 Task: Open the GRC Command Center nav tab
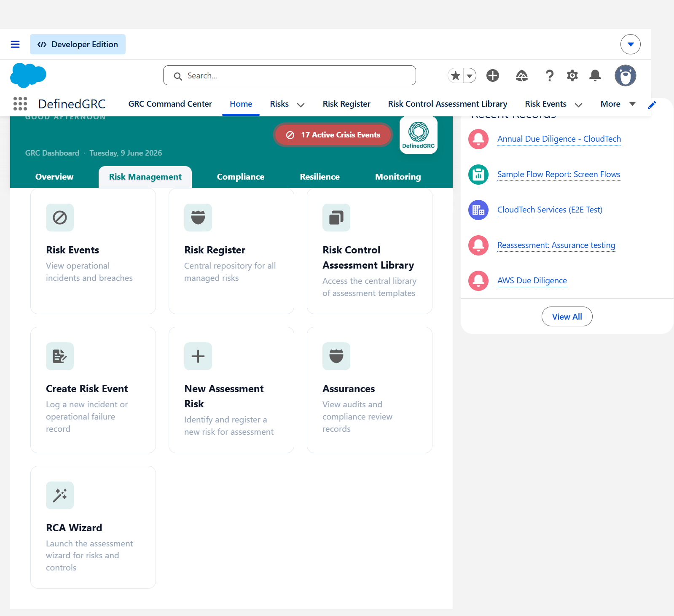170,104
